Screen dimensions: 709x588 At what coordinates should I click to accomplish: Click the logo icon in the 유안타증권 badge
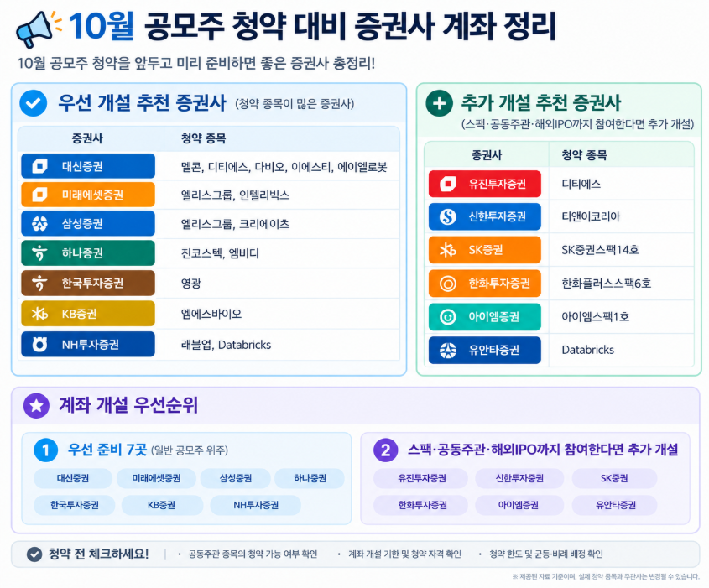tap(448, 351)
